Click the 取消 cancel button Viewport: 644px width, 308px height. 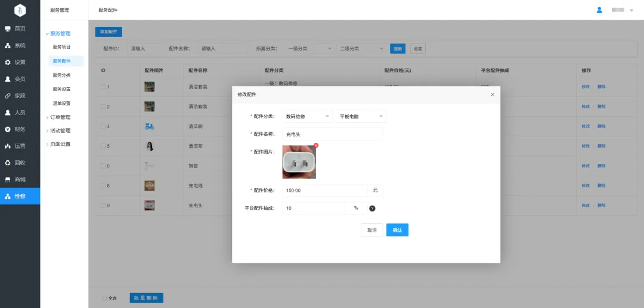[371, 230]
